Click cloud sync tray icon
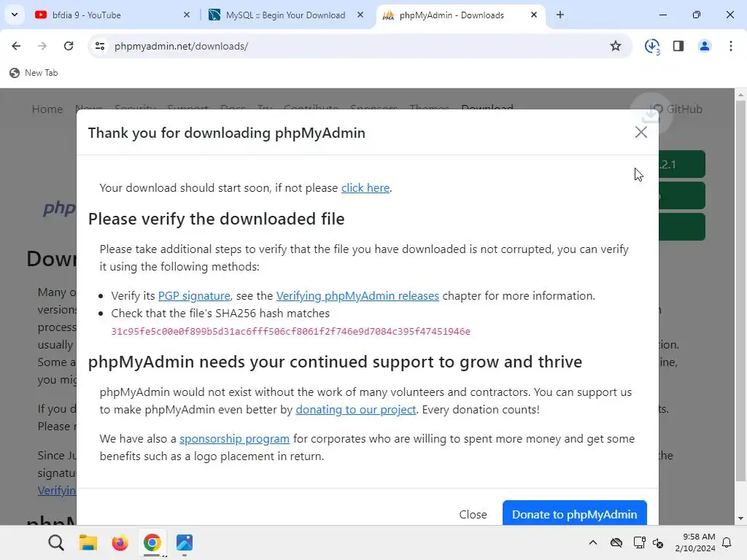747x560 pixels. (616, 542)
